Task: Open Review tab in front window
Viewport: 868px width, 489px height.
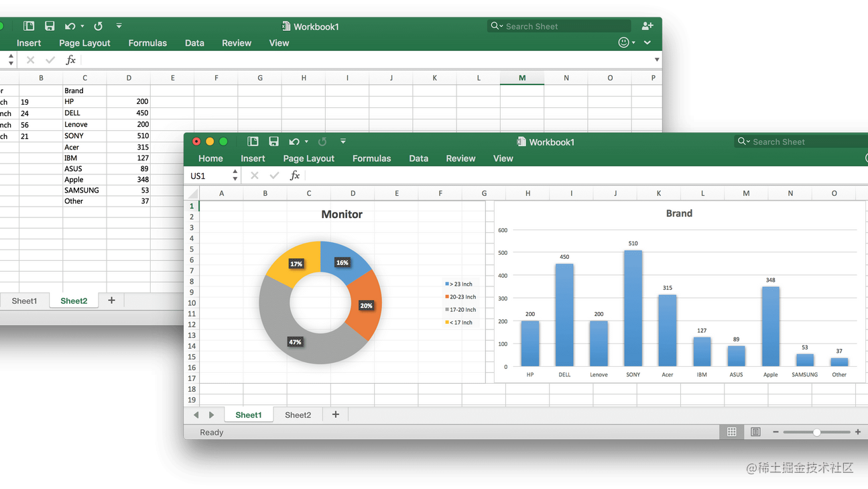Action: click(460, 158)
